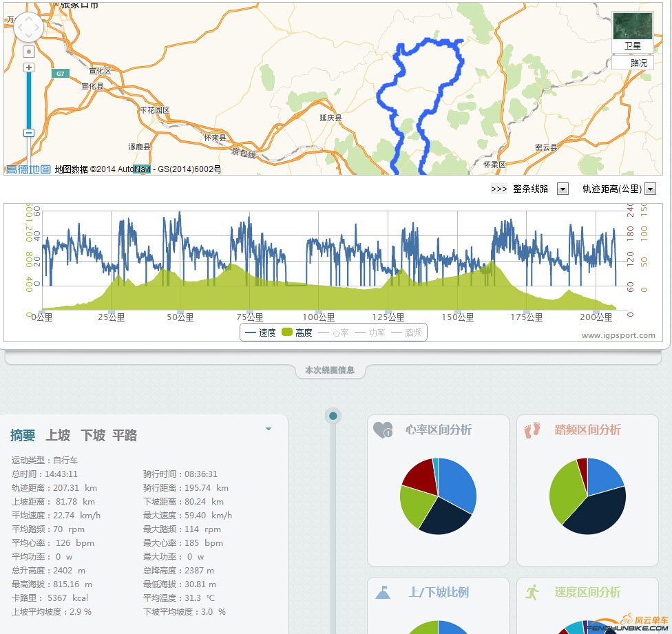Click the footprints icon beside 踏频区间分析
The image size is (672, 634).
tap(533, 430)
